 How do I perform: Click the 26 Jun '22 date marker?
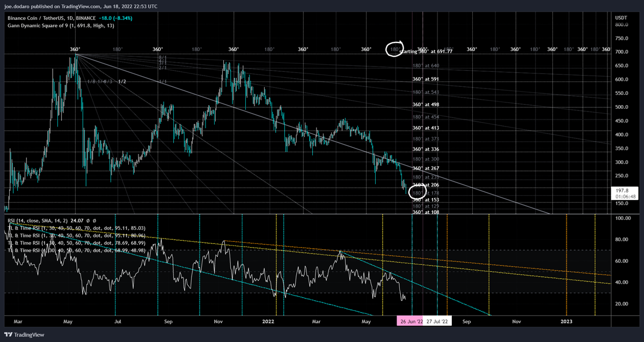[x=409, y=321]
